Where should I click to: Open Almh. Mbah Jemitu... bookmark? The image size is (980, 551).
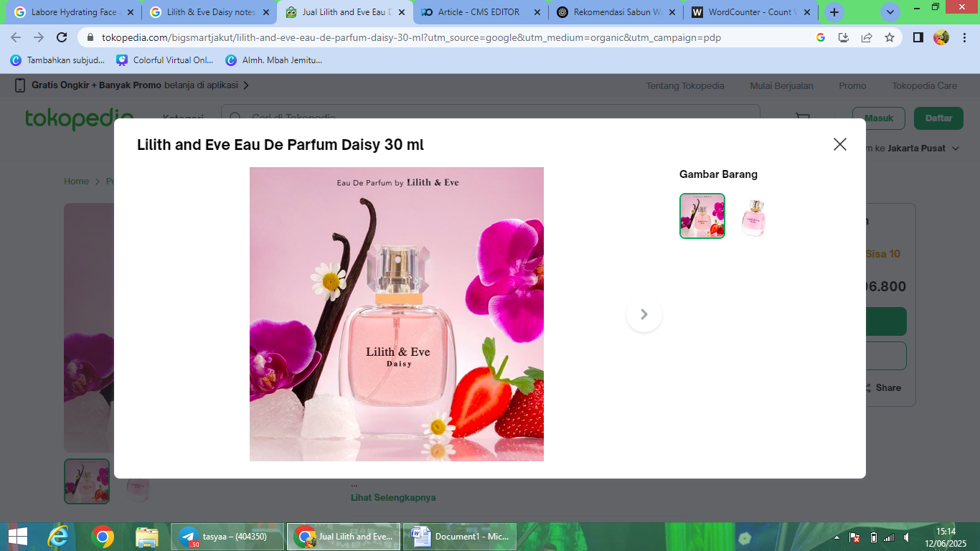pyautogui.click(x=273, y=60)
